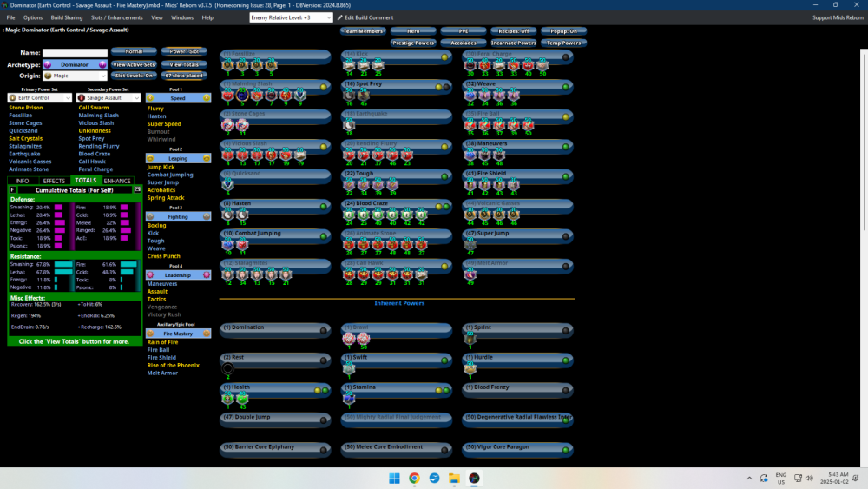Toggle the Tough power on/off indicator

(x=444, y=176)
